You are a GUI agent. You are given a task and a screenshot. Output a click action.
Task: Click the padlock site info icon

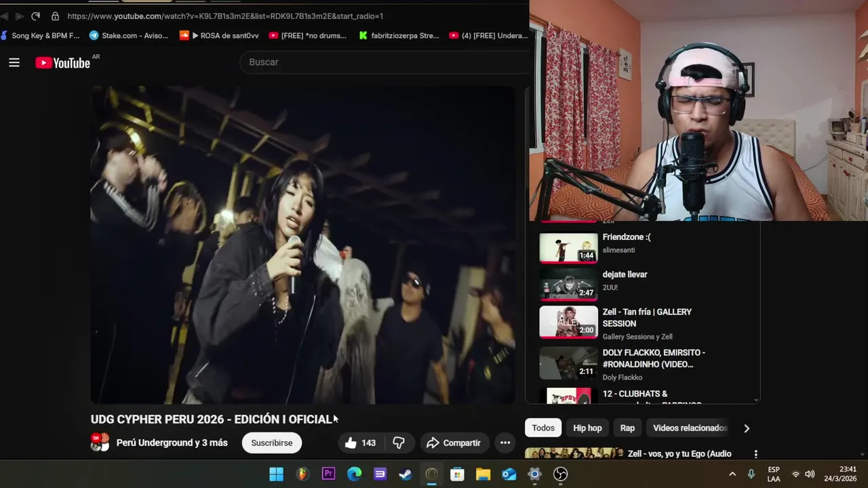[55, 16]
